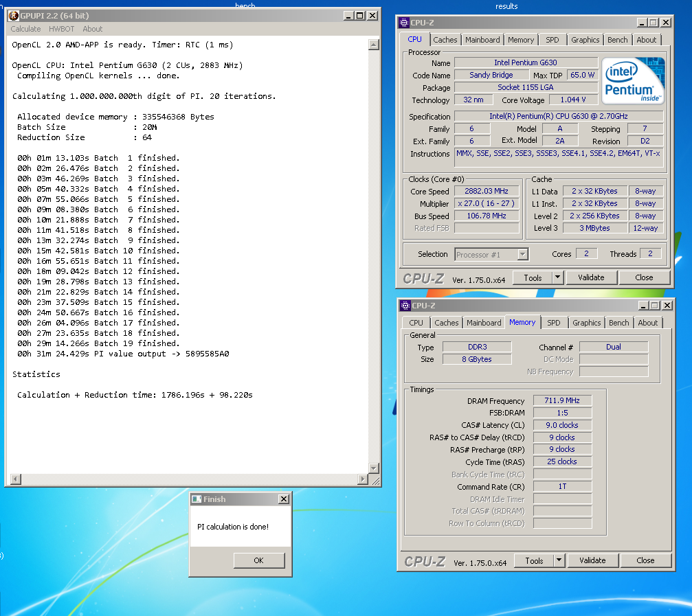Click the Bus Speed 106.78 MHz field
The image size is (692, 616).
pyautogui.click(x=487, y=216)
